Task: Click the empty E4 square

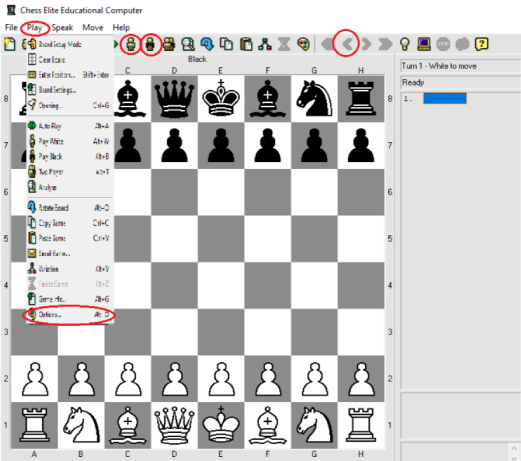Action: (221, 285)
